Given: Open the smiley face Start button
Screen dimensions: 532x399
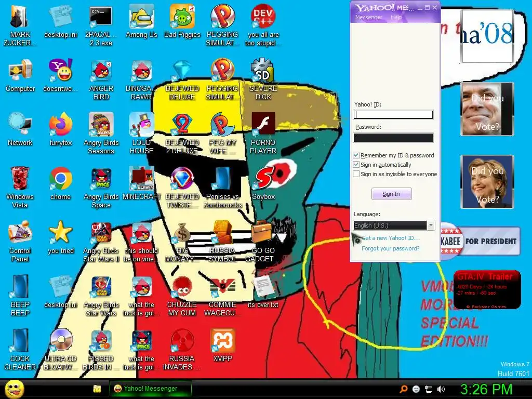Looking at the screenshot, I should [x=15, y=389].
